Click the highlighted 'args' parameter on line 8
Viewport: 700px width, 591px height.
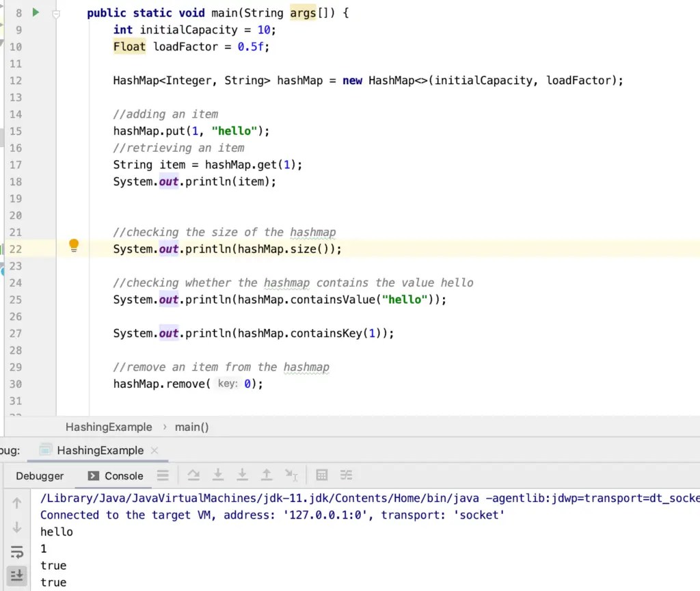(x=303, y=13)
